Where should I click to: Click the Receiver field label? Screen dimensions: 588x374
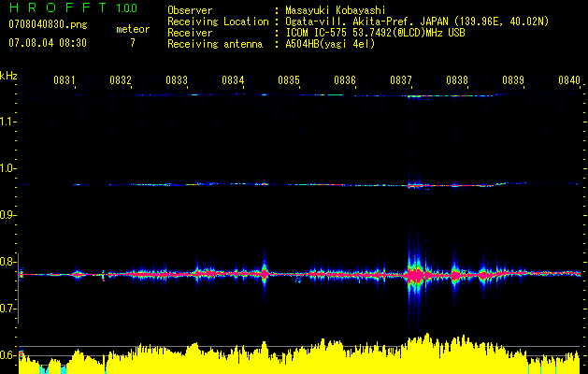(x=190, y=33)
